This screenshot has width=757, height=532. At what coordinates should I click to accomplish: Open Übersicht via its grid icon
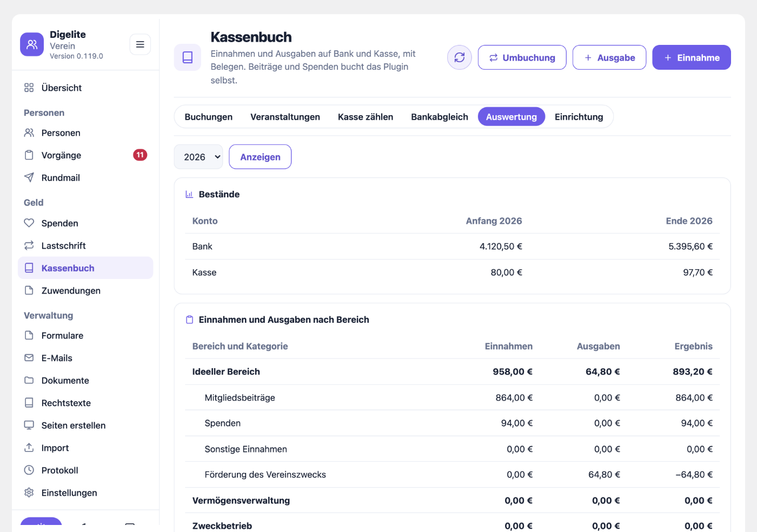click(29, 88)
